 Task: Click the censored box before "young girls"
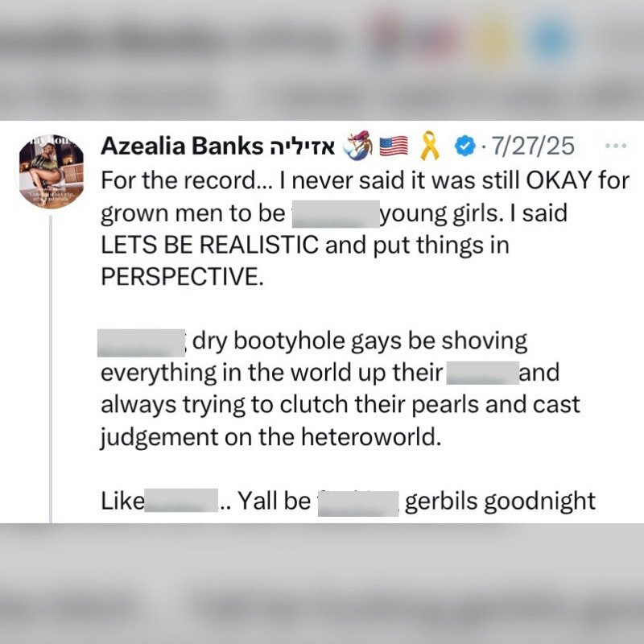point(336,214)
